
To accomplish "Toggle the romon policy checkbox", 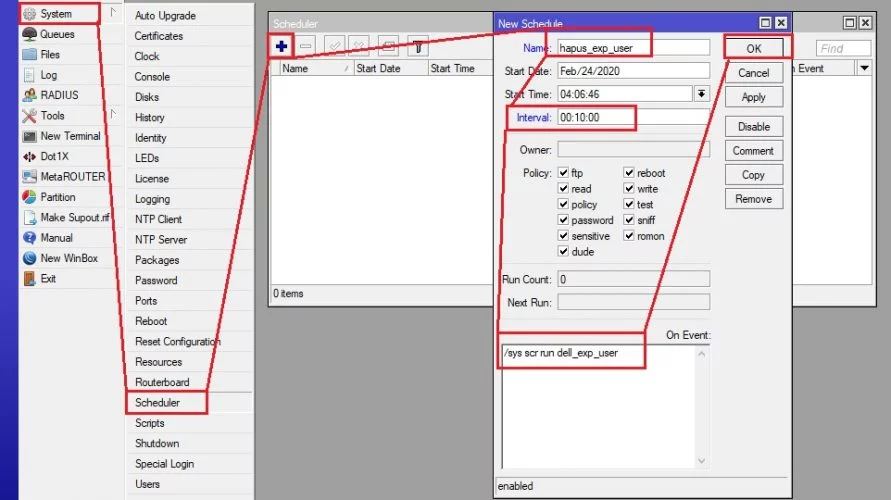I will pos(629,235).
